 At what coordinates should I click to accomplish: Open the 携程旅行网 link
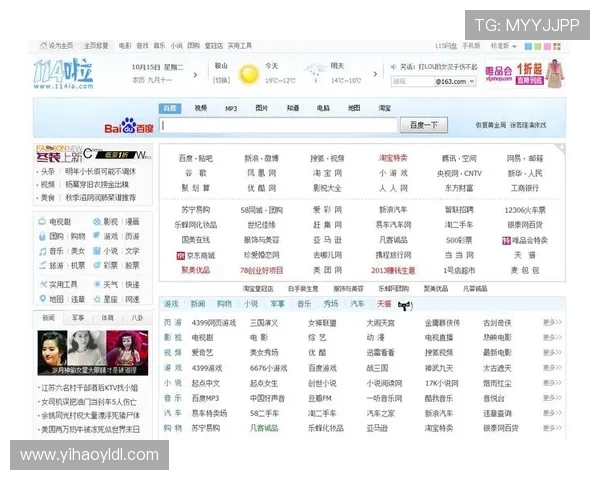click(393, 255)
